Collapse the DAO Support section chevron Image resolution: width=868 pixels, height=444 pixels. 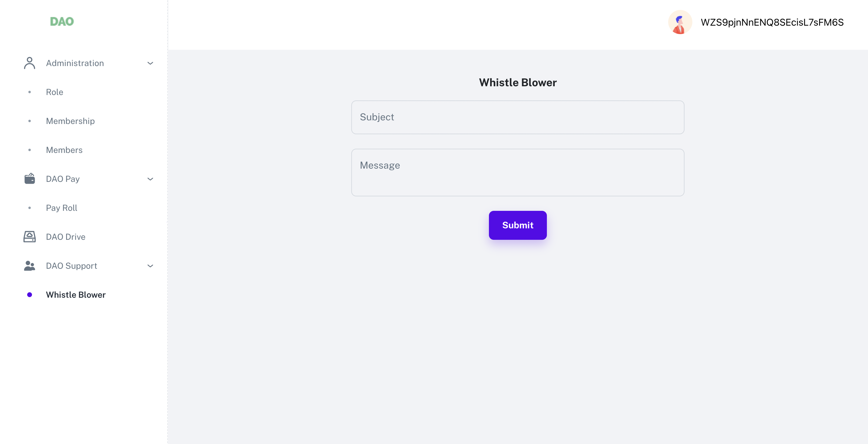tap(150, 266)
